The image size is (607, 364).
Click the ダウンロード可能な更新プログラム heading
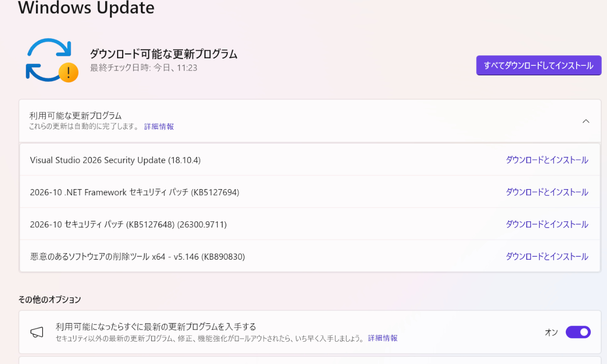tap(164, 54)
